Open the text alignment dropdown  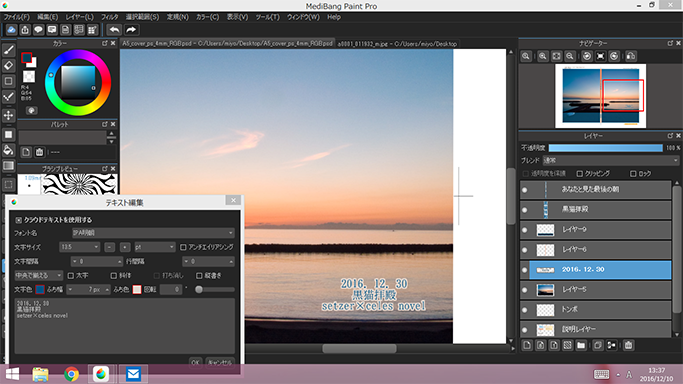coord(39,276)
